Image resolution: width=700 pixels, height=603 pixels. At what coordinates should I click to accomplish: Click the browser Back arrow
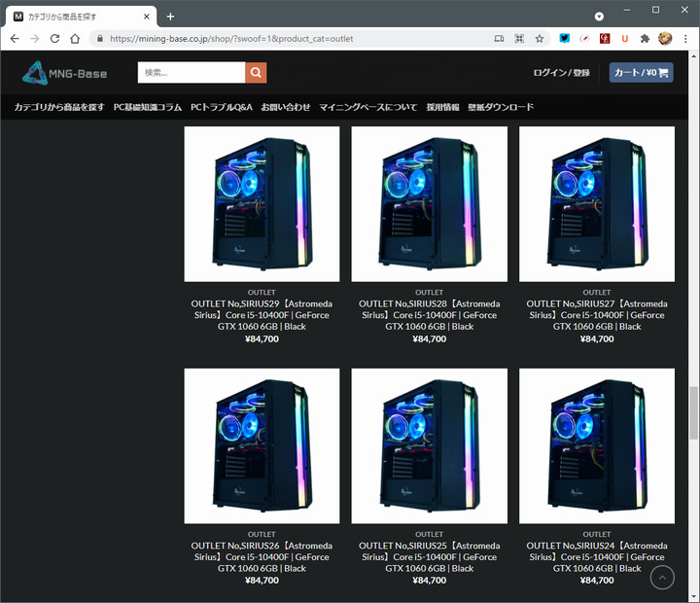click(15, 39)
